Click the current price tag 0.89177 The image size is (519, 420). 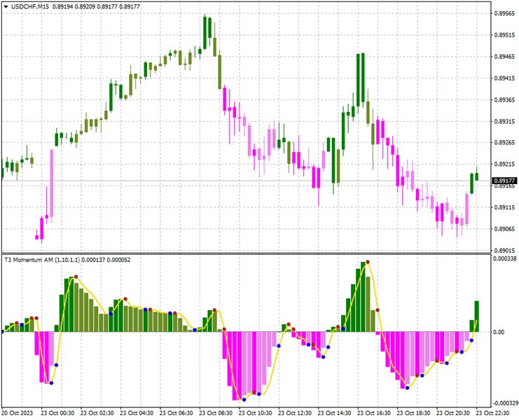(x=504, y=181)
